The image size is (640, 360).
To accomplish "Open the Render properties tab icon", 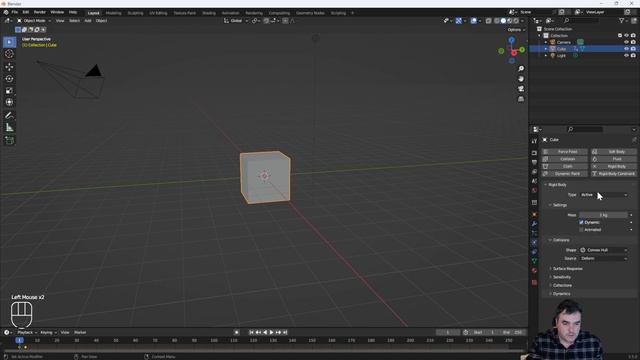I will point(534,153).
